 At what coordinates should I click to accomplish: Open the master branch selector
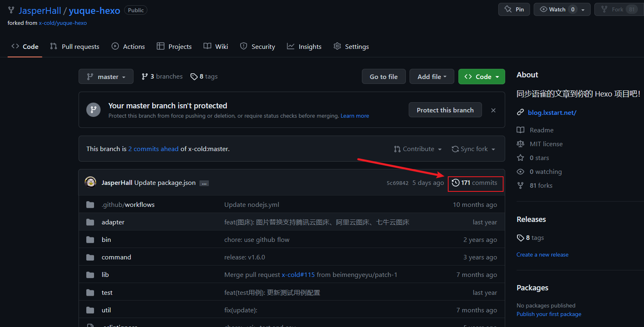point(106,77)
